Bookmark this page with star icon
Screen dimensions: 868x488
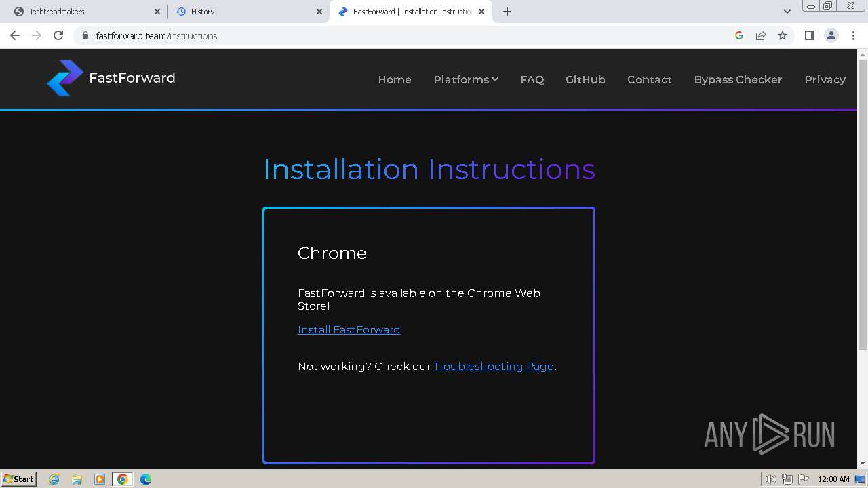[783, 35]
